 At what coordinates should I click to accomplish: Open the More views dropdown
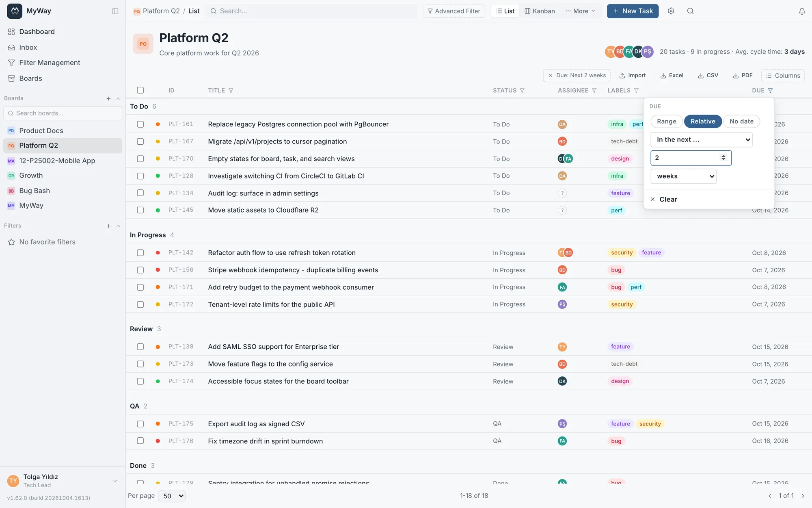(580, 11)
